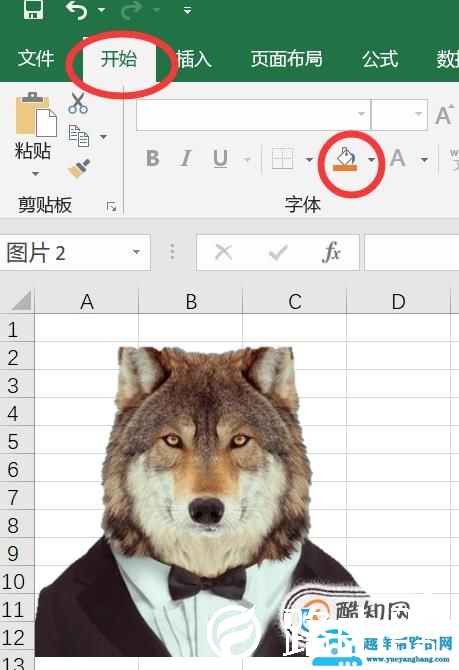Screen dimensions: 459x670
Task: Select row 12 header
Action: [17, 636]
